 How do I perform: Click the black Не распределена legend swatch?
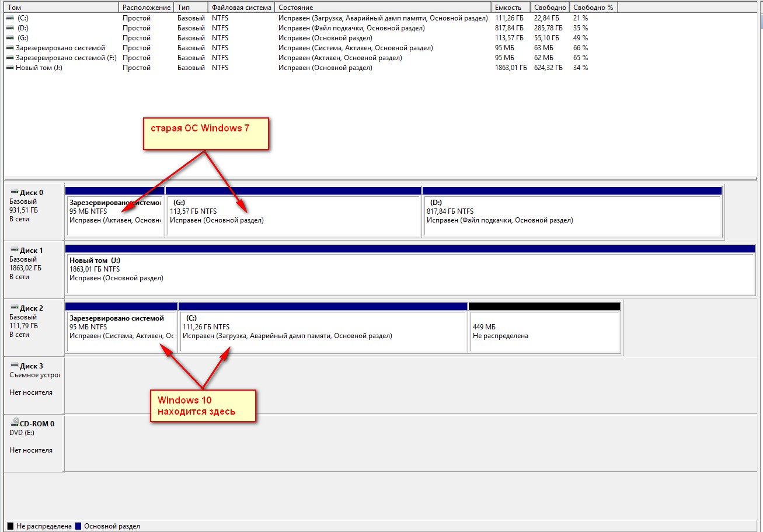tap(11, 526)
